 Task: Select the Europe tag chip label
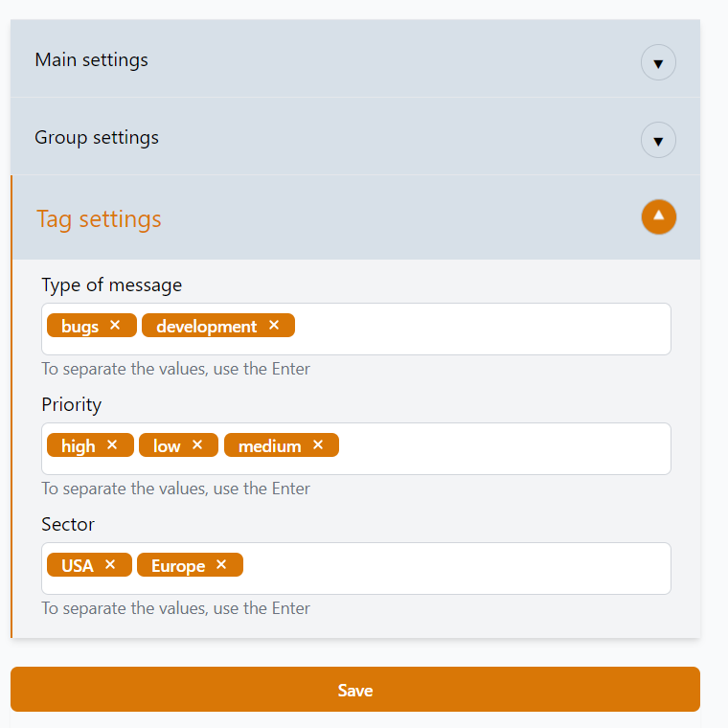click(x=178, y=566)
